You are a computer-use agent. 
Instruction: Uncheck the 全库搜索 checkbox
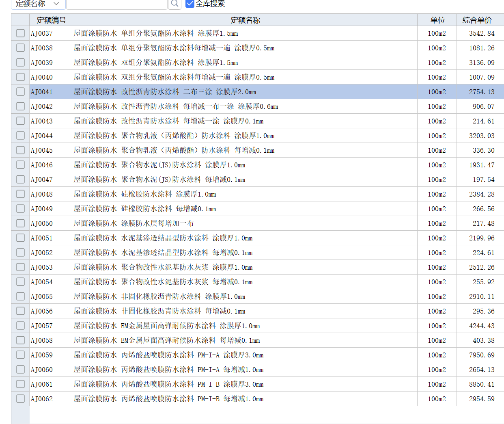coord(190,4)
